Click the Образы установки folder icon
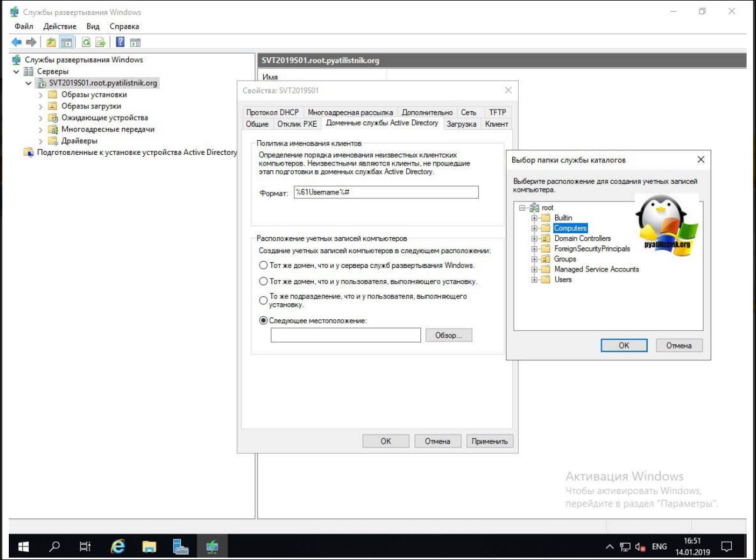756x560 pixels. 52,94
